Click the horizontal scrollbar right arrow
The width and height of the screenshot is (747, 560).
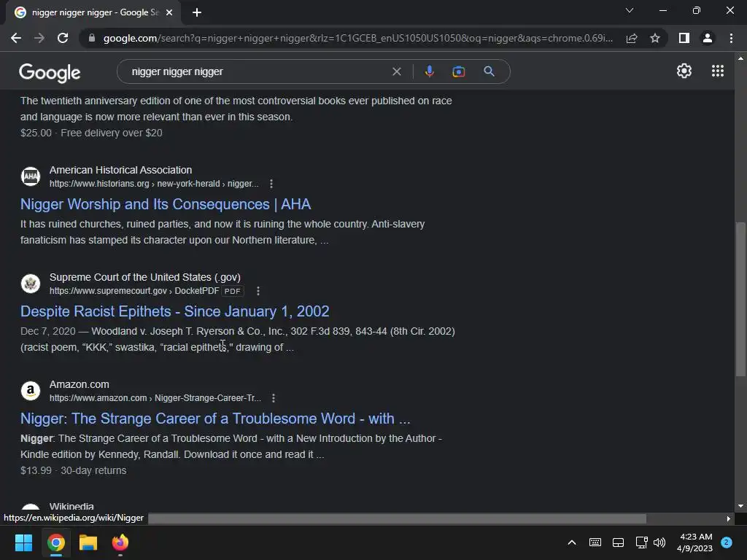click(729, 518)
